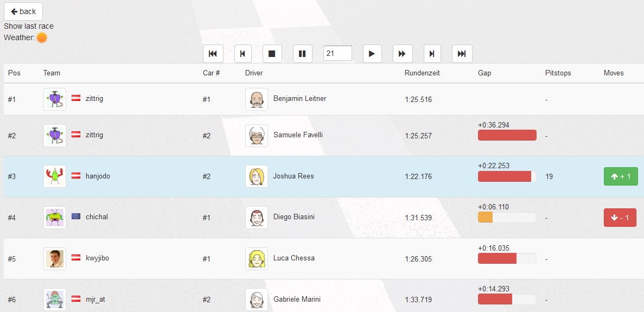Image resolution: width=644 pixels, height=312 pixels.
Task: Step forward one lap
Action: coord(432,54)
